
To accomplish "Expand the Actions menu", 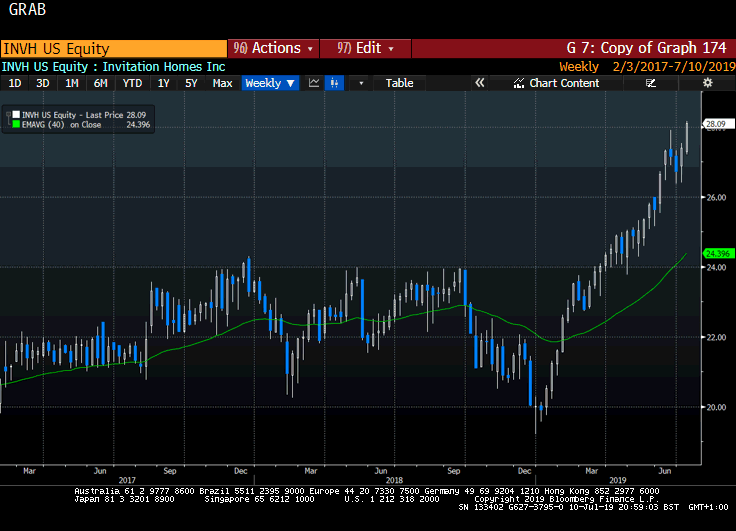I will (273, 48).
